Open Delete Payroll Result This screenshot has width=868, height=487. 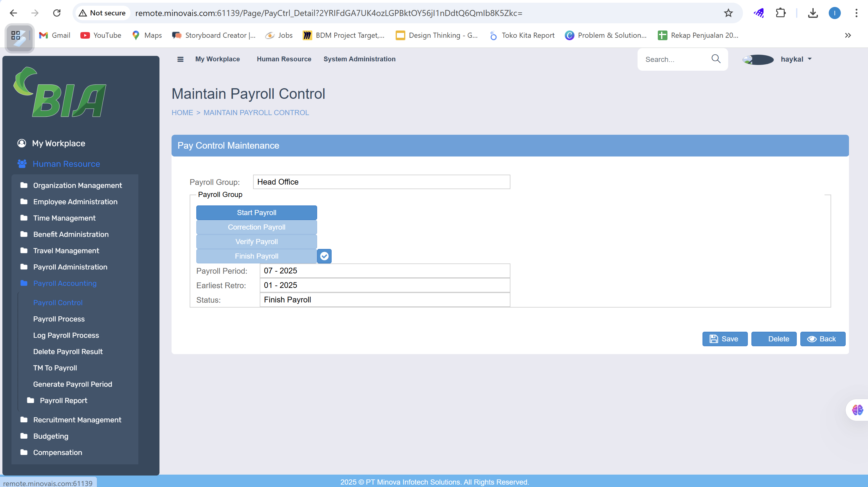[68, 352]
